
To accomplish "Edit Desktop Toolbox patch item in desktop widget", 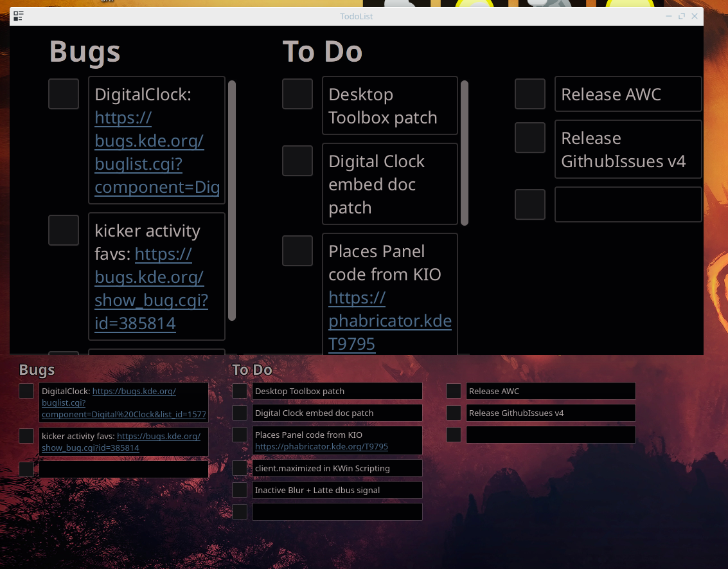I will 337,391.
